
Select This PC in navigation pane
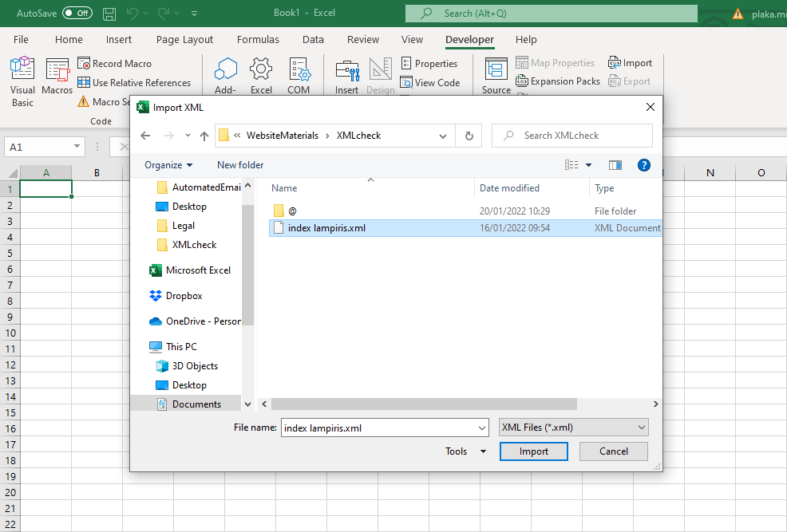[x=173, y=347]
